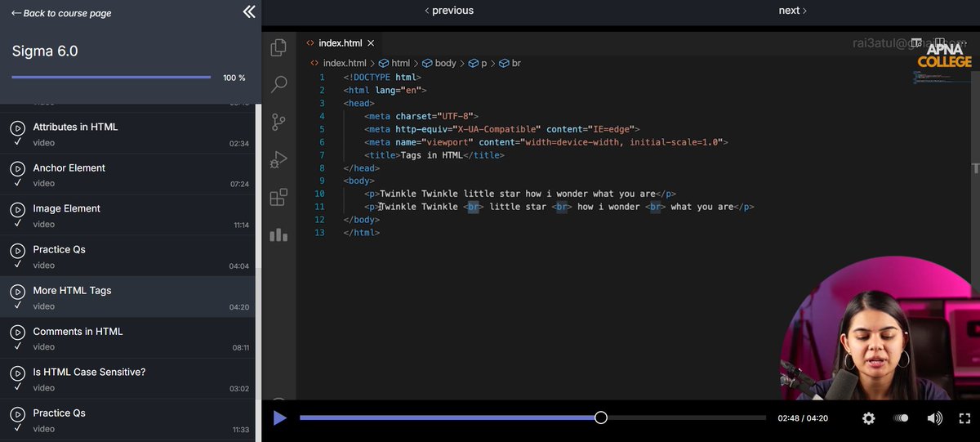Toggle completion checkmark for Practice Qs 11:33
980x442 pixels.
pos(17,428)
